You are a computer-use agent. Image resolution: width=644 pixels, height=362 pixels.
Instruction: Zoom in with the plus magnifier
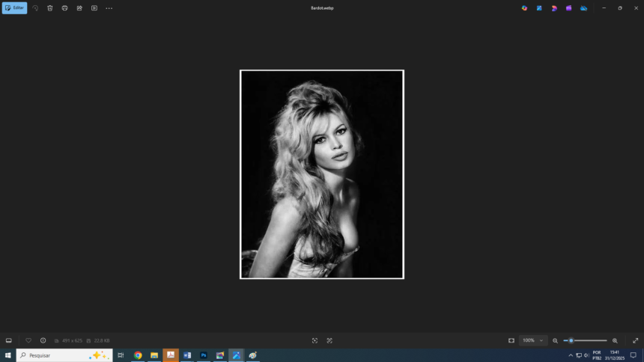(x=615, y=340)
